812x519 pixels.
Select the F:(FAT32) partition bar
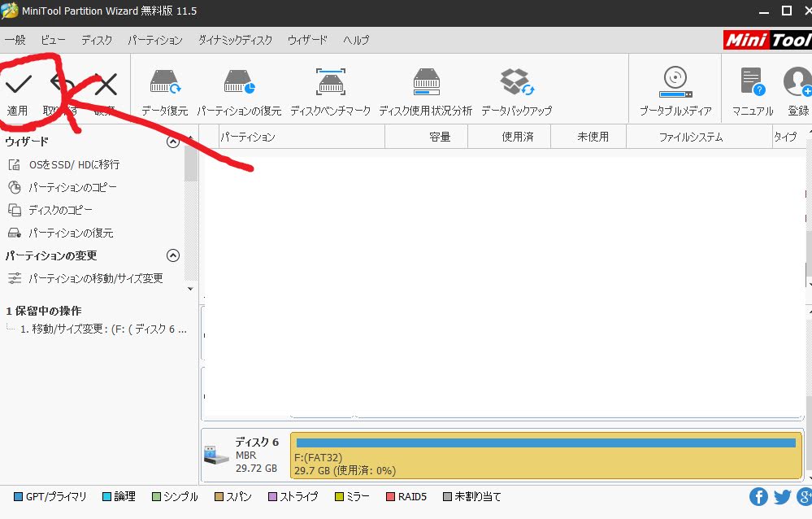click(x=546, y=456)
